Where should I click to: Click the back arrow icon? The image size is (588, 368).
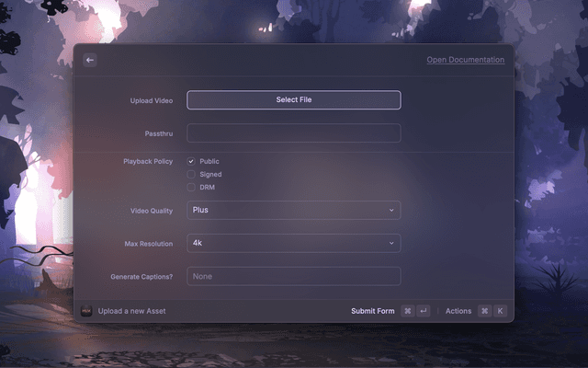[x=90, y=60]
